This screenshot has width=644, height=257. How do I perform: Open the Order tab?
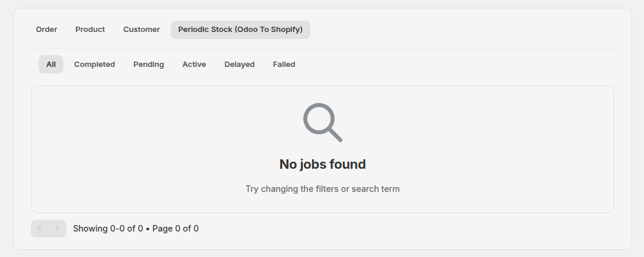pos(46,30)
